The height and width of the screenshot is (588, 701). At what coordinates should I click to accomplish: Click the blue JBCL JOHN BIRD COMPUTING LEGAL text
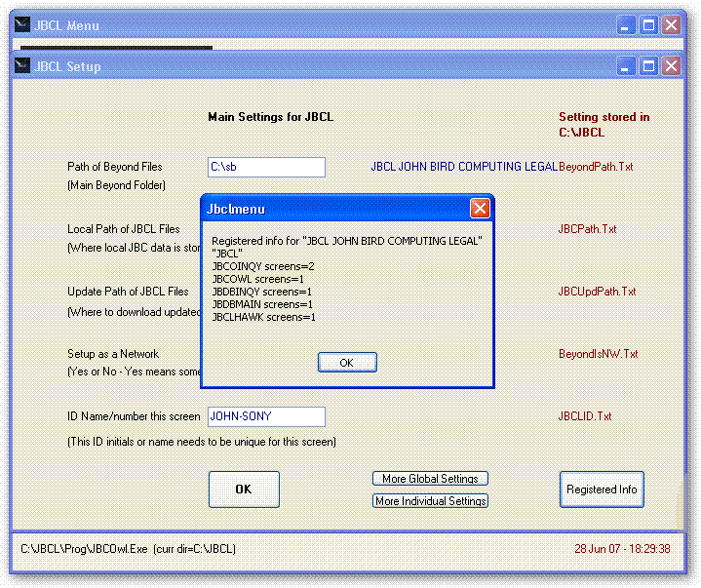coord(464,167)
